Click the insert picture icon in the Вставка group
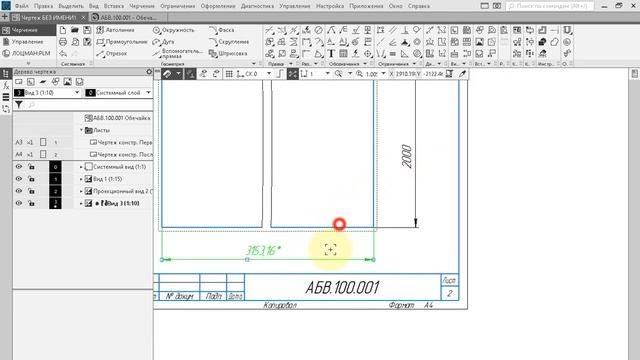The image size is (640, 360). click(480, 42)
